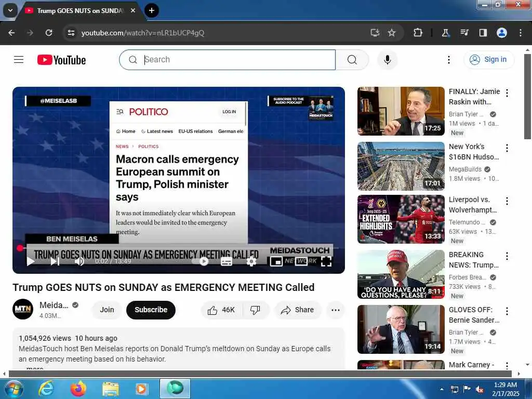The height and width of the screenshot is (399, 532).
Task: Switch to miniplayer mode
Action: [x=276, y=261]
